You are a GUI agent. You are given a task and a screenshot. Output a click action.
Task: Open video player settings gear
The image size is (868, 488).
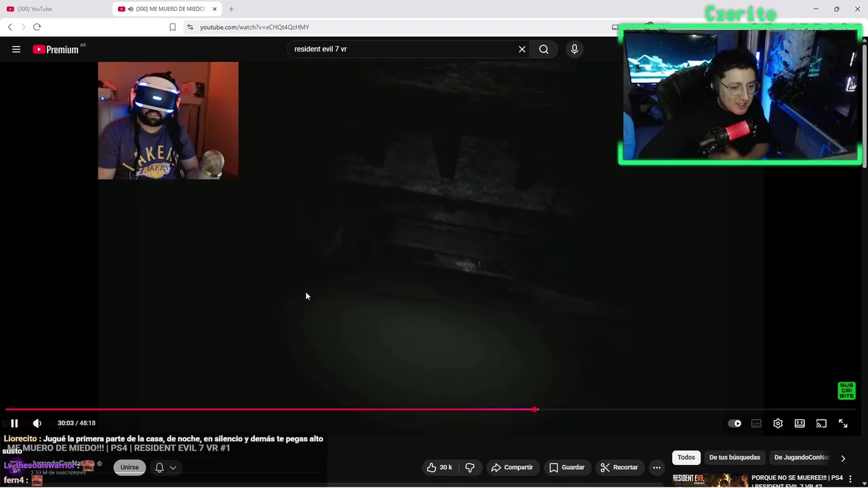(778, 423)
